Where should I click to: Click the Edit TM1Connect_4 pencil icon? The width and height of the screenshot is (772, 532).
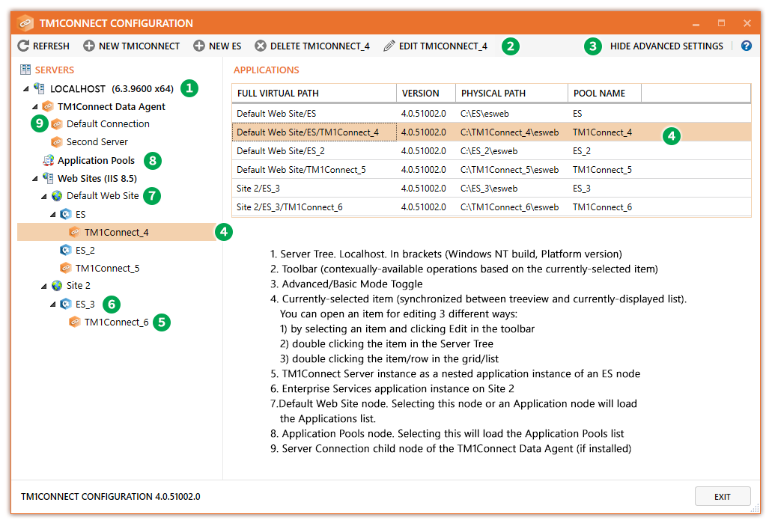tap(389, 46)
